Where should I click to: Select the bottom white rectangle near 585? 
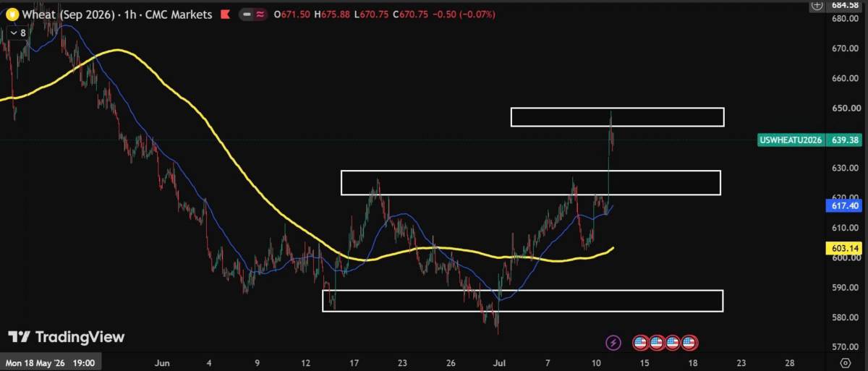click(x=522, y=301)
